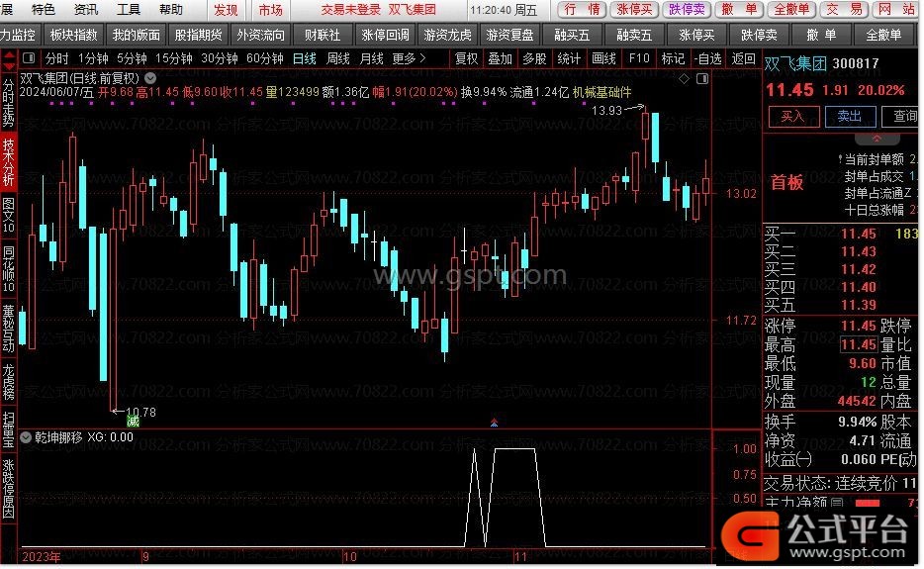This screenshot has height=569, width=924.
Task: Click 融卖五 in second toolbar
Action: click(x=634, y=36)
